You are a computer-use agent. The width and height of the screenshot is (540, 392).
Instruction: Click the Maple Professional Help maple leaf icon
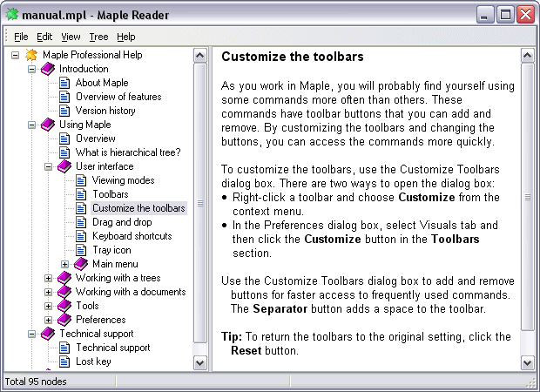[x=31, y=55]
